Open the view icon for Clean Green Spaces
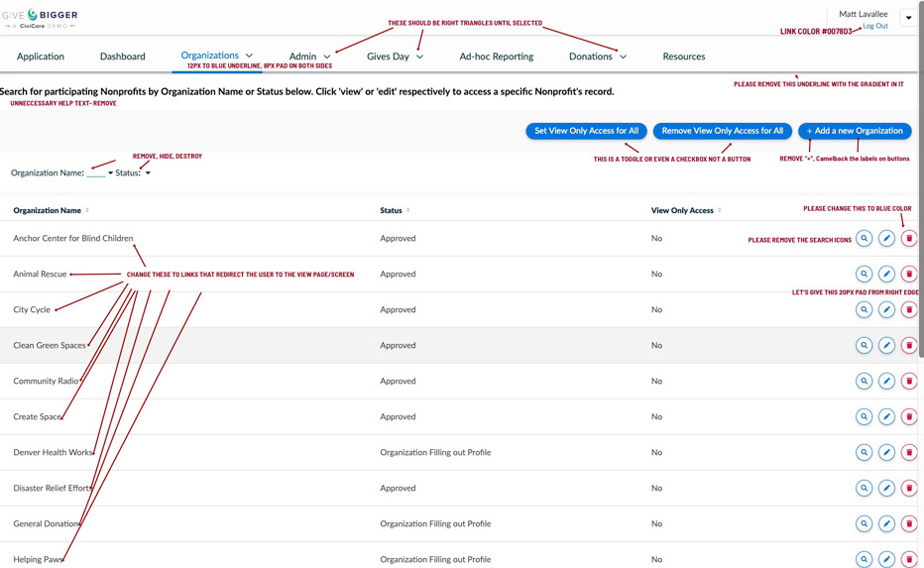The height and width of the screenshot is (568, 924). pos(864,346)
